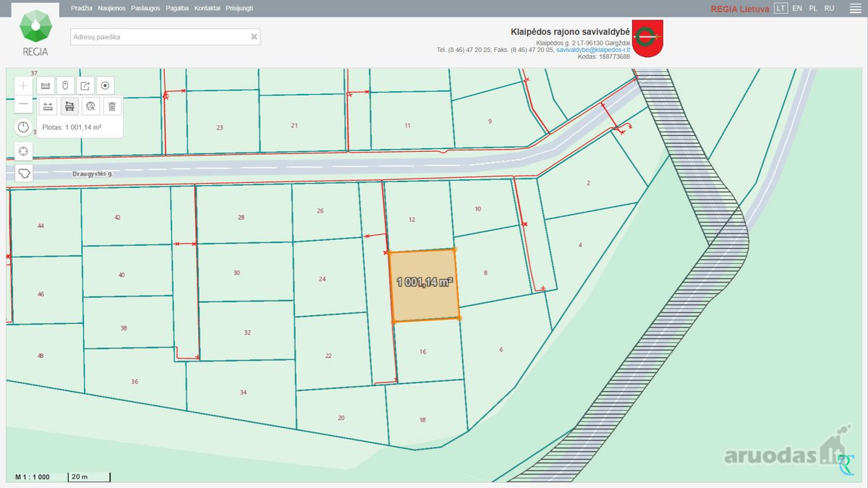Select parcel number 16 on map
The width and height of the screenshot is (868, 488).
423,352
